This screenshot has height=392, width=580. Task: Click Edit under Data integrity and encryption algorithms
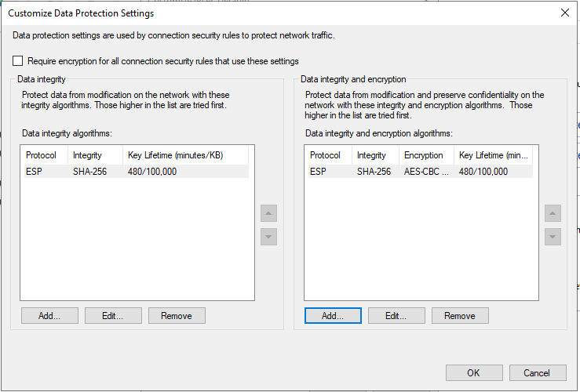(396, 315)
